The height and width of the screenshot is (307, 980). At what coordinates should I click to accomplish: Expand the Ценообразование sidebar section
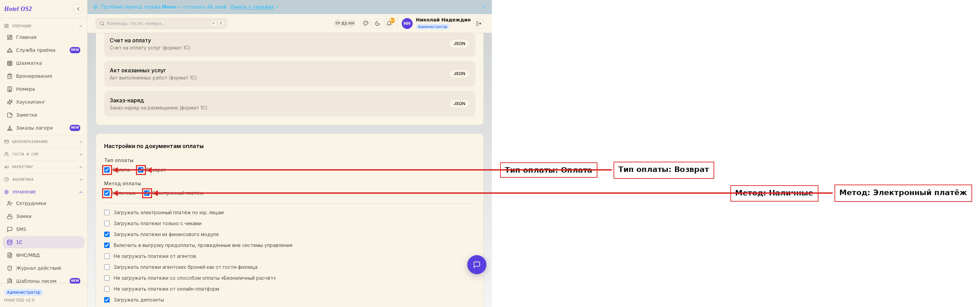(43, 142)
